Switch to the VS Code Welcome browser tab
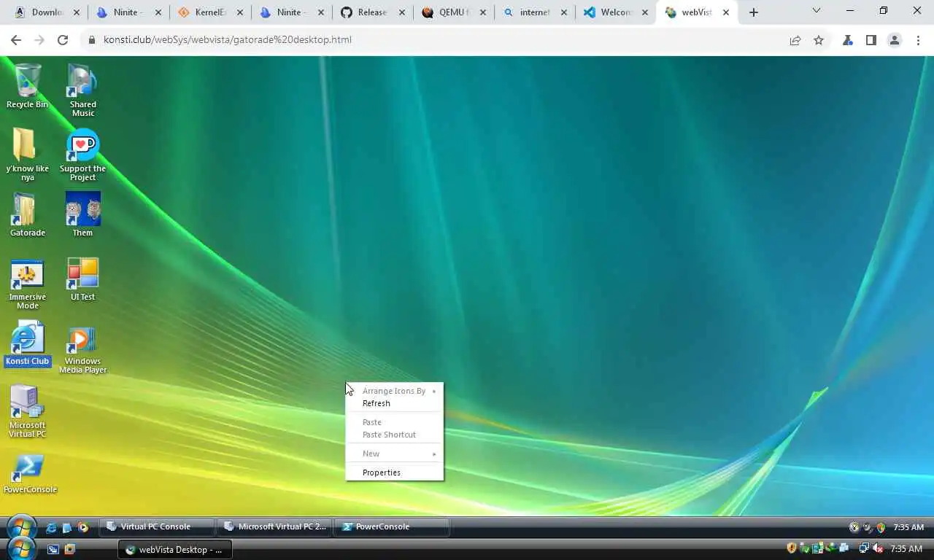 (617, 12)
